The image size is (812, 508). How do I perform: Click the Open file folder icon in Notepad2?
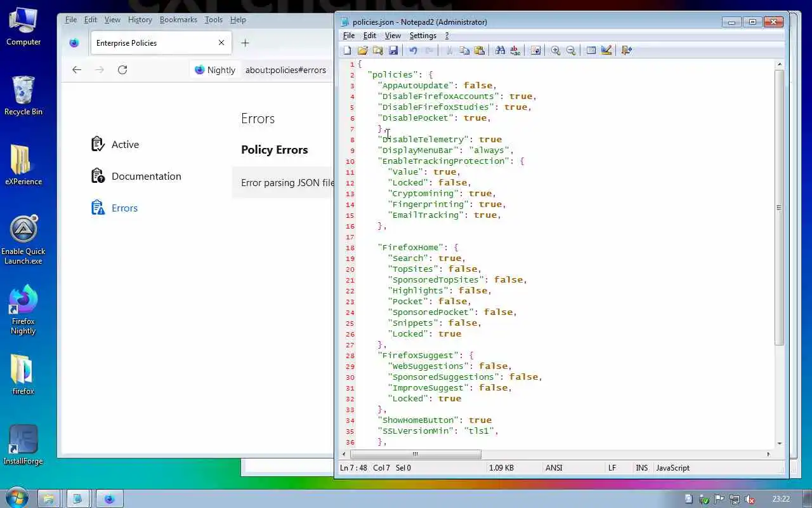(363, 50)
